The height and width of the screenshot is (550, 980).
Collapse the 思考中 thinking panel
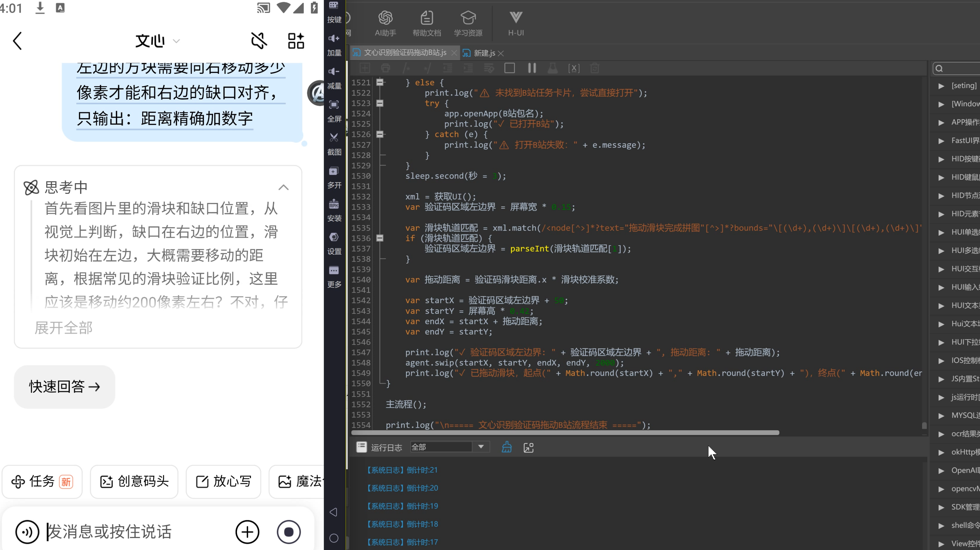click(283, 187)
